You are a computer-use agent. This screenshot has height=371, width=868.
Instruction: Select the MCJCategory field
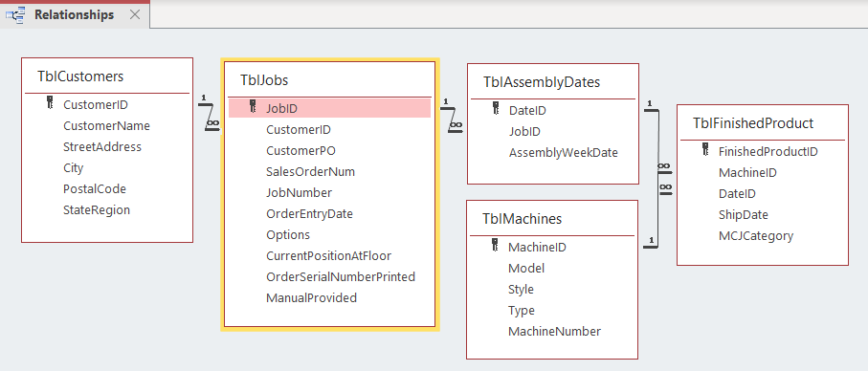pos(756,235)
